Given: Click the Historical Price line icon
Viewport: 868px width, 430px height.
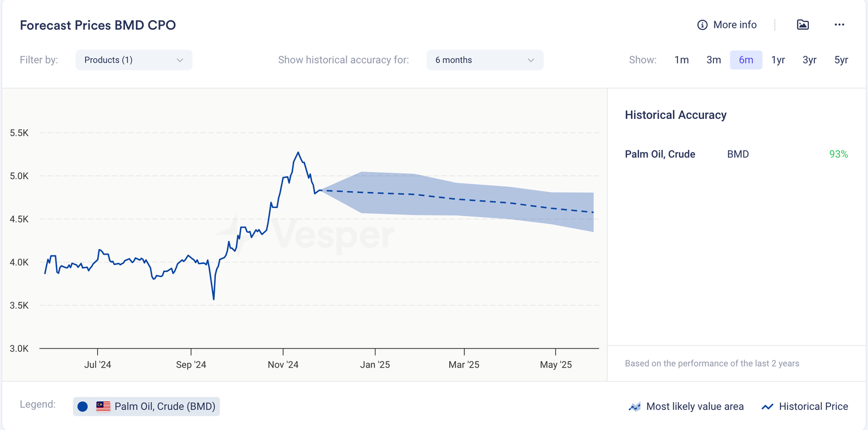Looking at the screenshot, I should (x=767, y=407).
